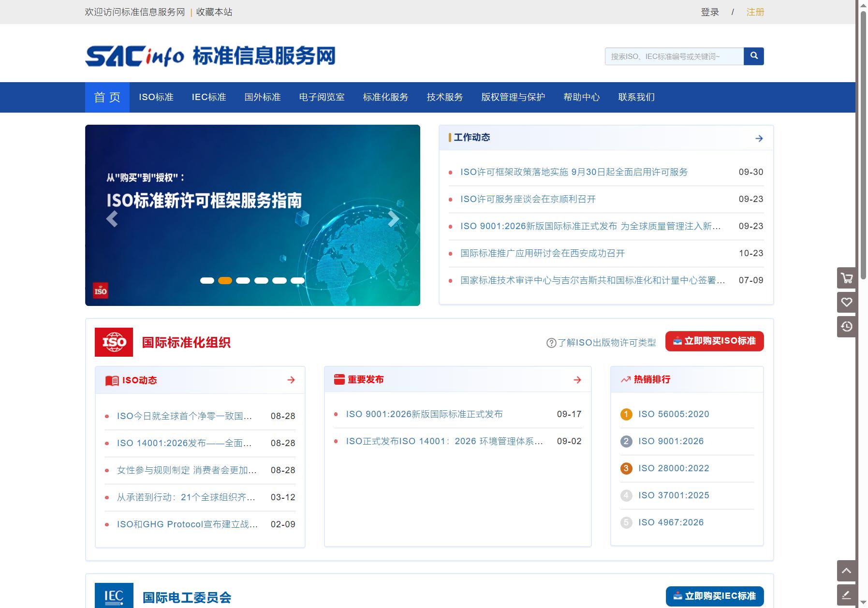
Task: Open more 工作动态 via arrow
Action: coord(759,138)
